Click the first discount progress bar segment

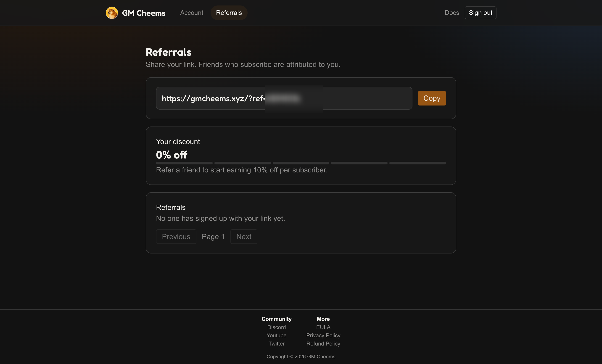[184, 163]
